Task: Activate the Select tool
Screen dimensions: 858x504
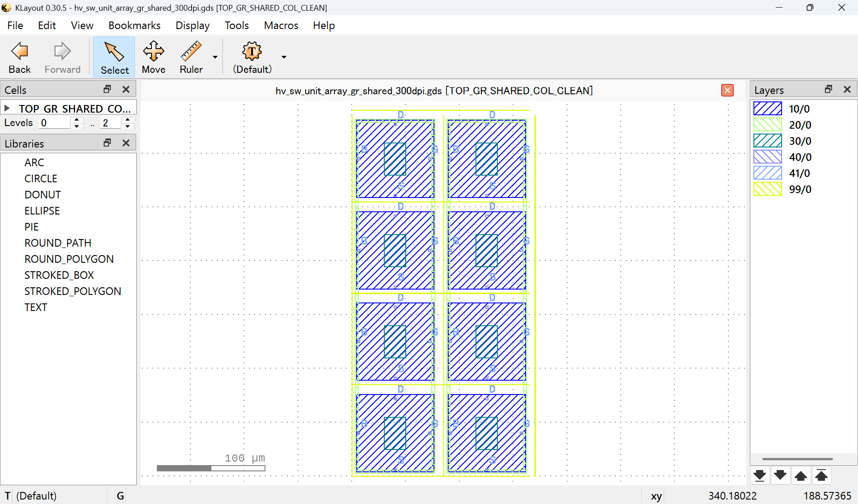Action: (x=114, y=57)
